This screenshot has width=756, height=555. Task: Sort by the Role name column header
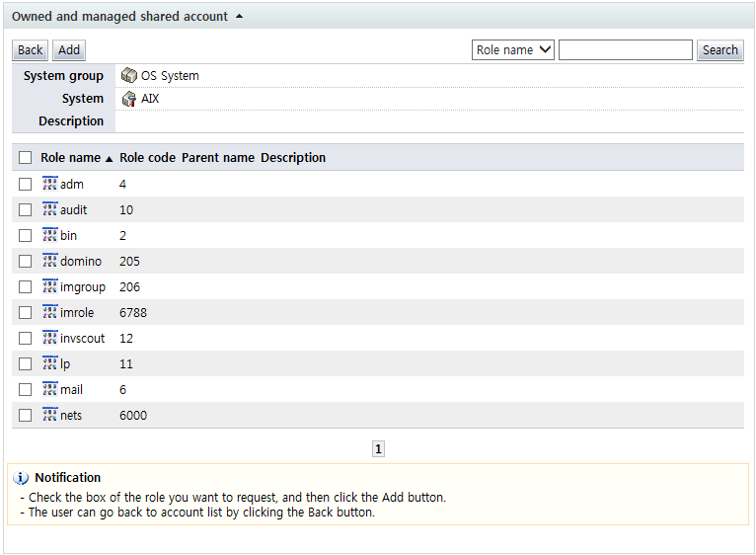pyautogui.click(x=71, y=158)
